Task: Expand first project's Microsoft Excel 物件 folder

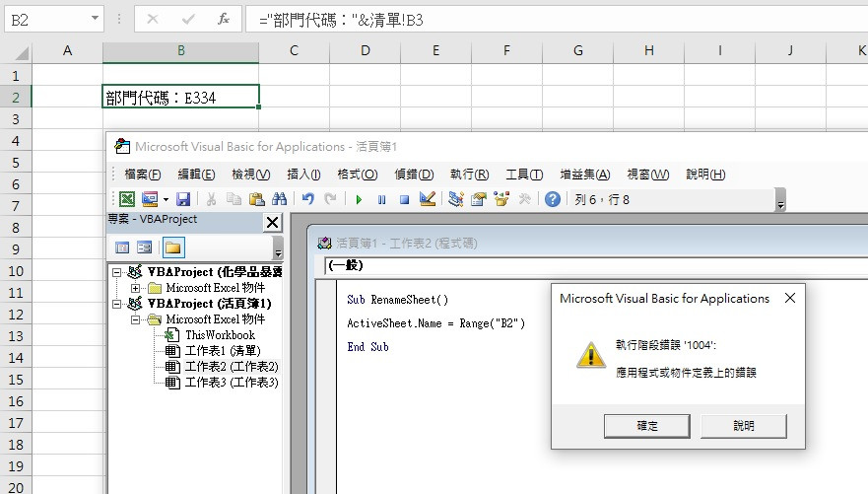Action: click(135, 288)
